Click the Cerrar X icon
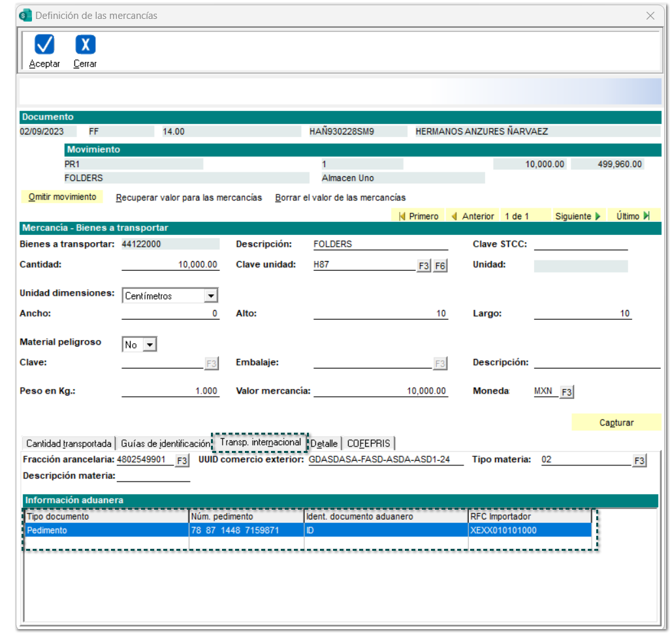Viewport: 672px width, 635px height. 86,44
